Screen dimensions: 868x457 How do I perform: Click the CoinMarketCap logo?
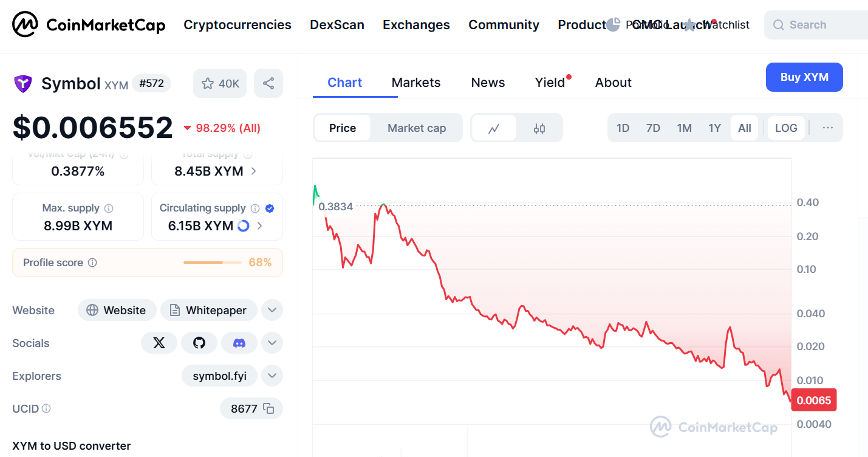click(x=89, y=25)
